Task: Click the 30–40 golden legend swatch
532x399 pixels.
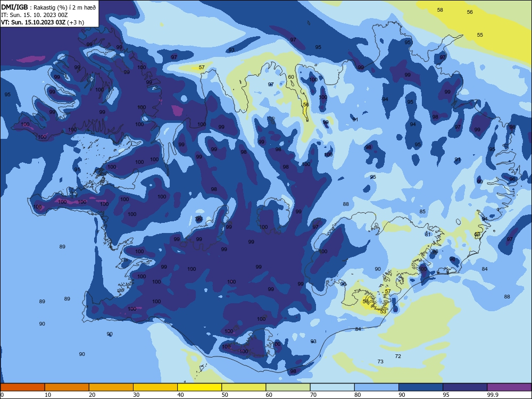Action: (x=155, y=387)
